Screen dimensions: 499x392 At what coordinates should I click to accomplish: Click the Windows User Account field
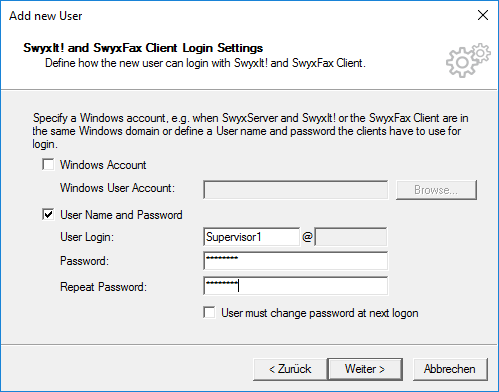coord(296,190)
